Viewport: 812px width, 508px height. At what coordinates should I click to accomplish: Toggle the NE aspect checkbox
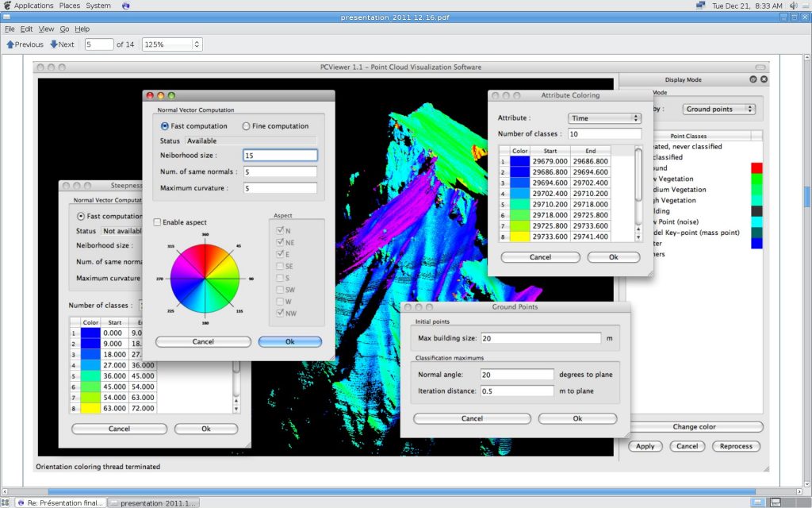pyautogui.click(x=280, y=242)
